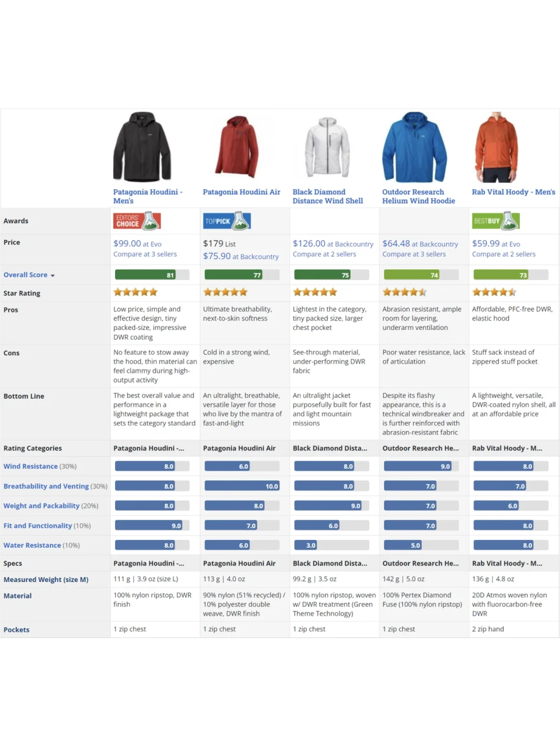
Task: Click the $126.00 at Backcountry price link
Action: [333, 244]
